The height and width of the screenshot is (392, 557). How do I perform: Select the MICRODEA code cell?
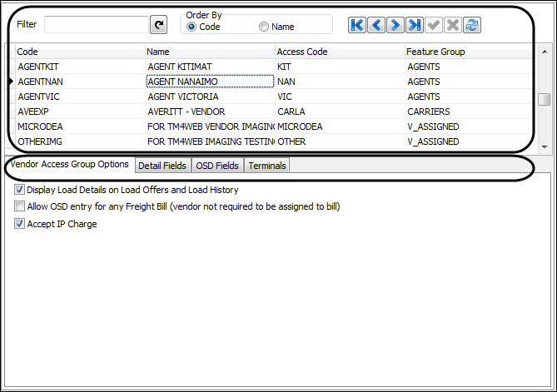pos(80,127)
